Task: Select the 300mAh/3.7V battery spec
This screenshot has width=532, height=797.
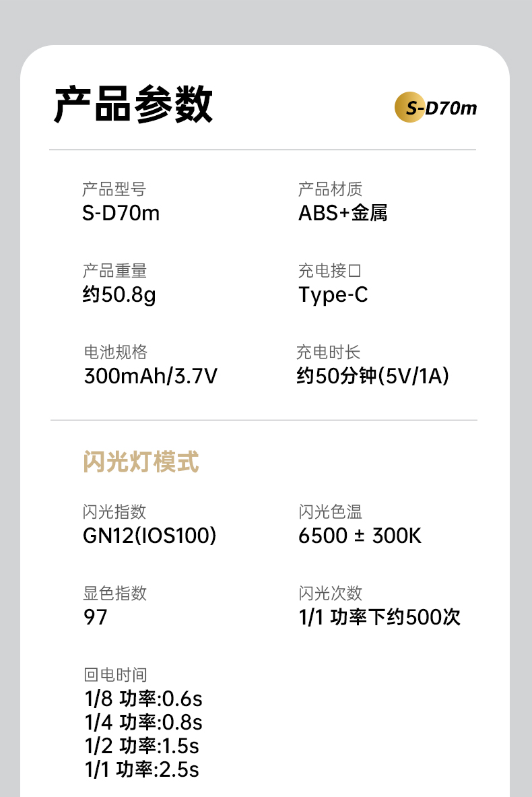Action: point(151,376)
